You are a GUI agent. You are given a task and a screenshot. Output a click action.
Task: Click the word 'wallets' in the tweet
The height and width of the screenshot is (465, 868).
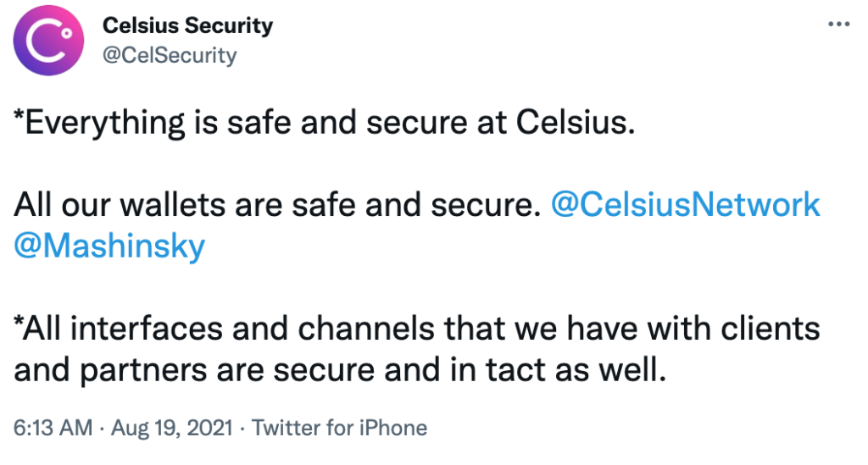pos(172,205)
